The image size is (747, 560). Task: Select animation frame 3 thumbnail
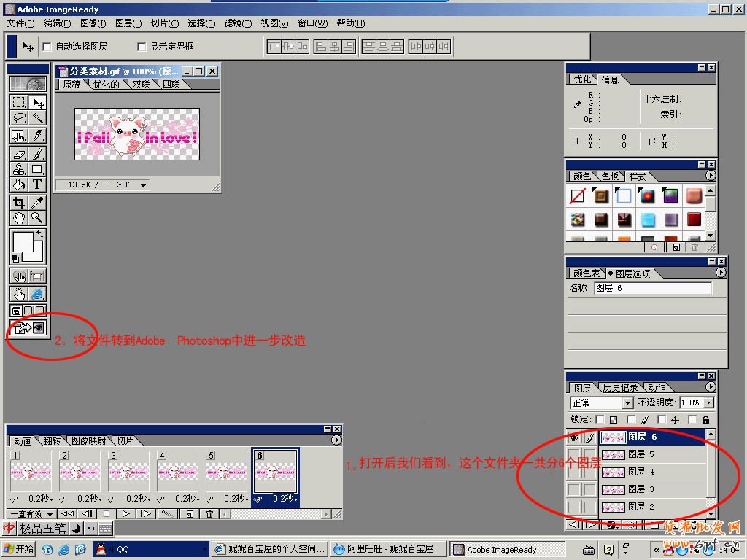click(128, 471)
